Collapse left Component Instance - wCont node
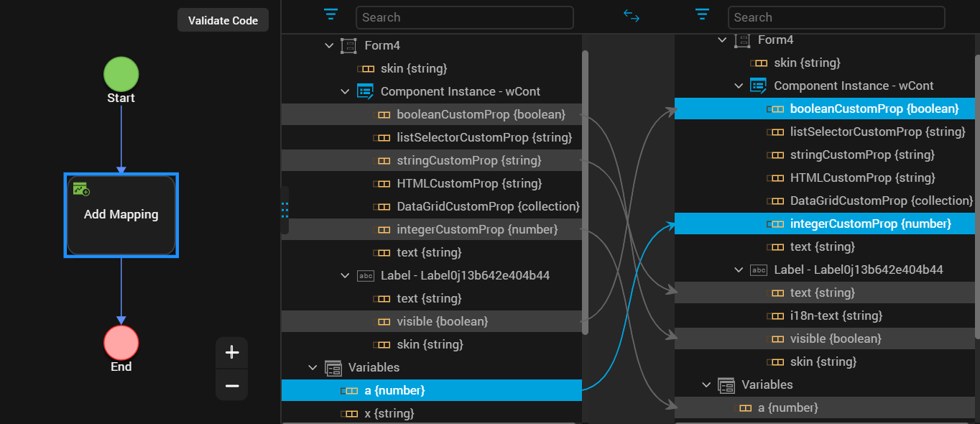 (346, 92)
